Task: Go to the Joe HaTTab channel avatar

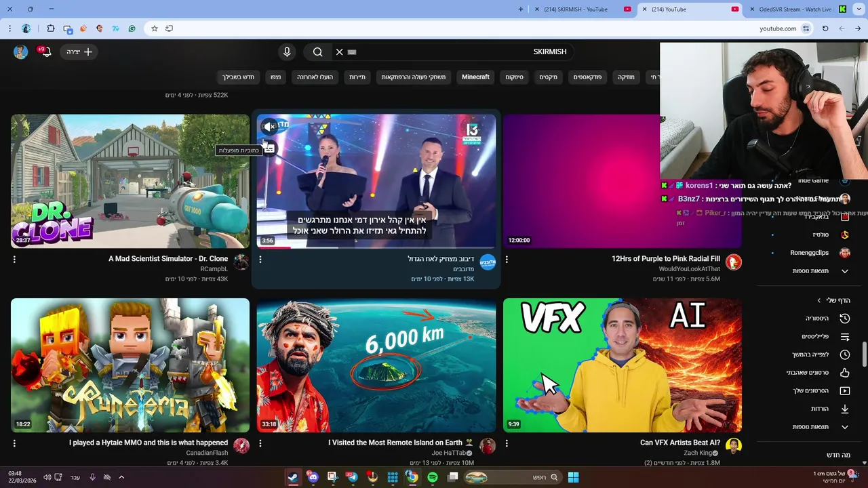Action: pos(488,446)
